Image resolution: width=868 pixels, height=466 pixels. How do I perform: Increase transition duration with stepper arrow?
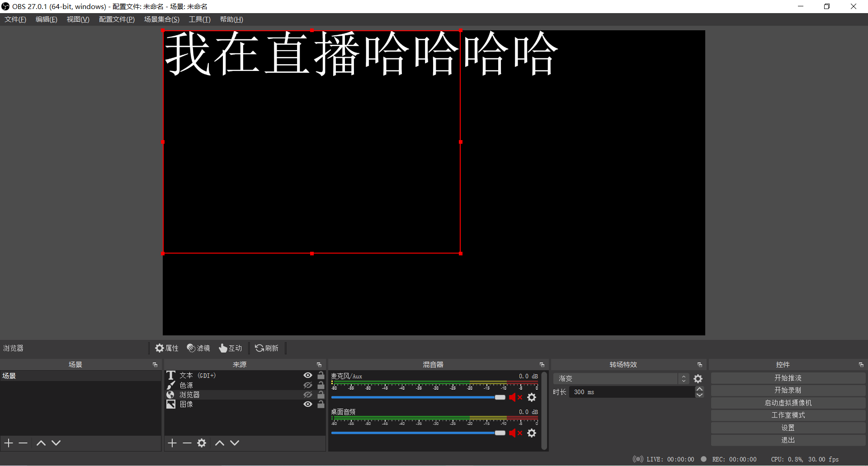coord(699,389)
